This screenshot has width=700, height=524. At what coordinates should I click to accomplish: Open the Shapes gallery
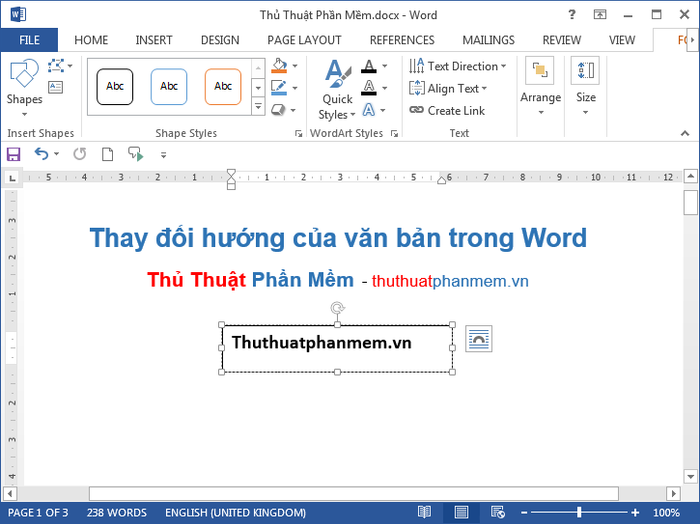coord(24,88)
